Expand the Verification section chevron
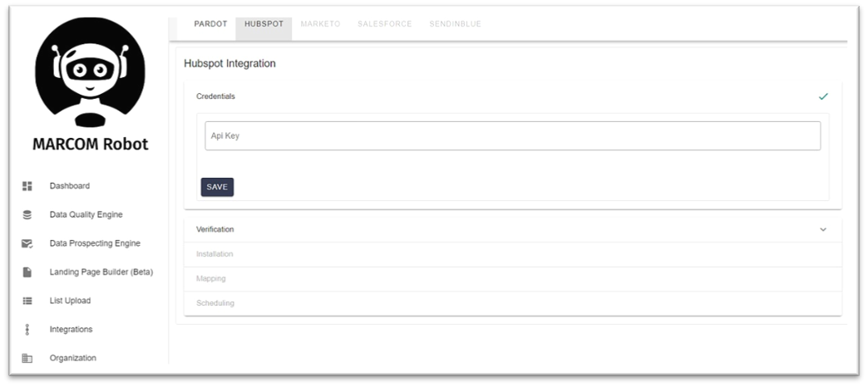This screenshot has height=387, width=868. [823, 229]
